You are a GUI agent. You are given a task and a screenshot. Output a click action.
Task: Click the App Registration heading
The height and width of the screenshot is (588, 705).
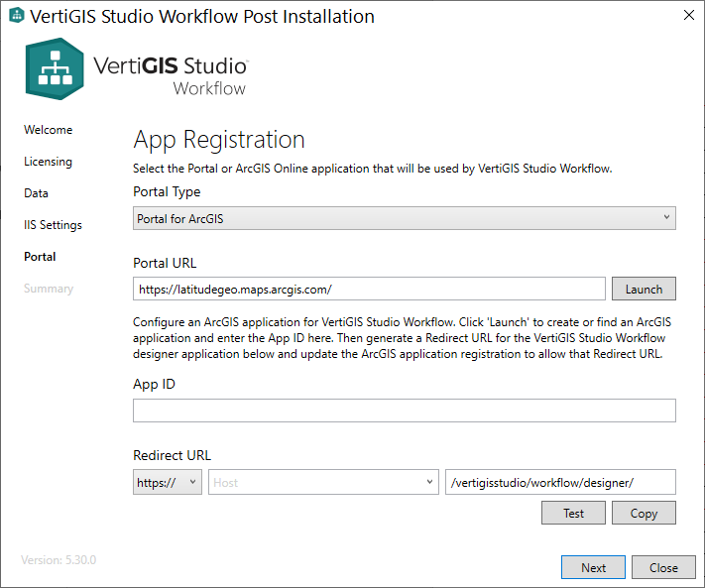click(219, 140)
